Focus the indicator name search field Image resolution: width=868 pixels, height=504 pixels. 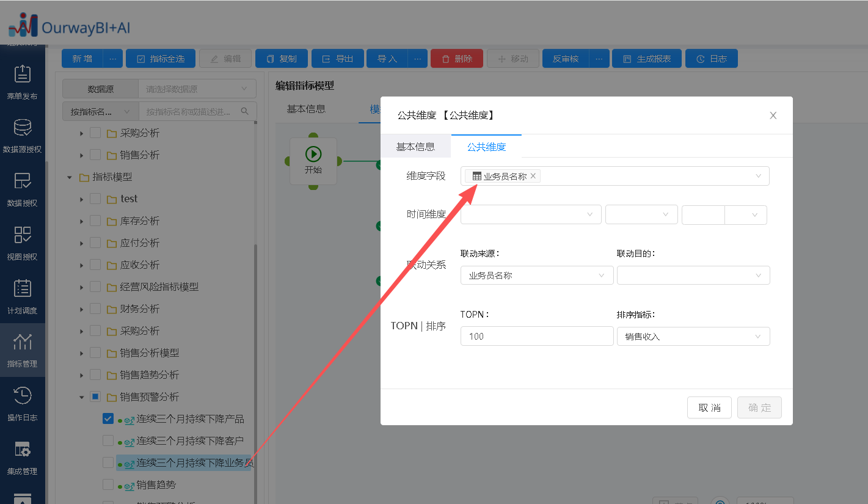point(189,111)
